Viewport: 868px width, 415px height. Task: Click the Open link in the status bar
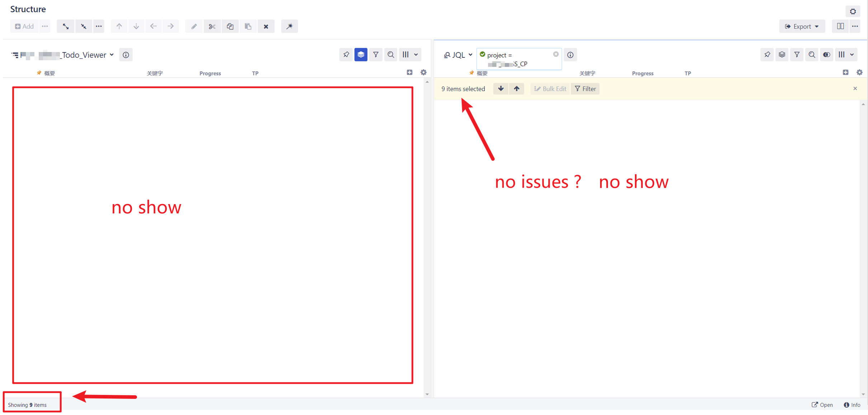pos(822,405)
